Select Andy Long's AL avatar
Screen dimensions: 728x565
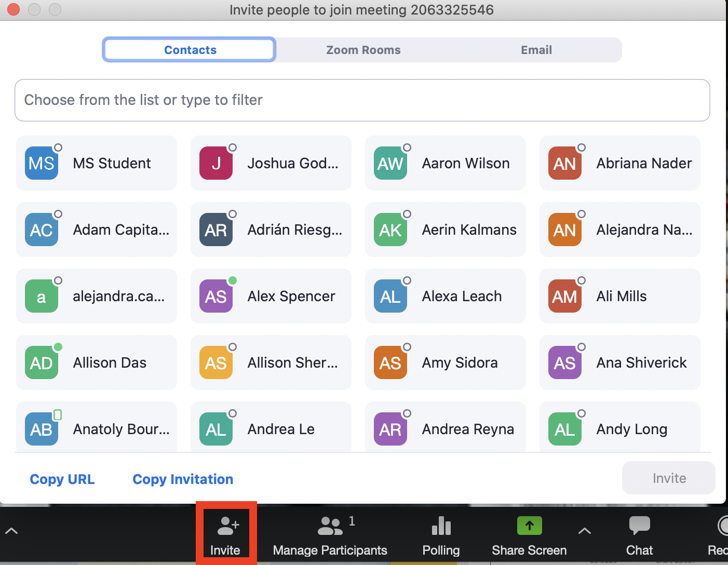[565, 429]
